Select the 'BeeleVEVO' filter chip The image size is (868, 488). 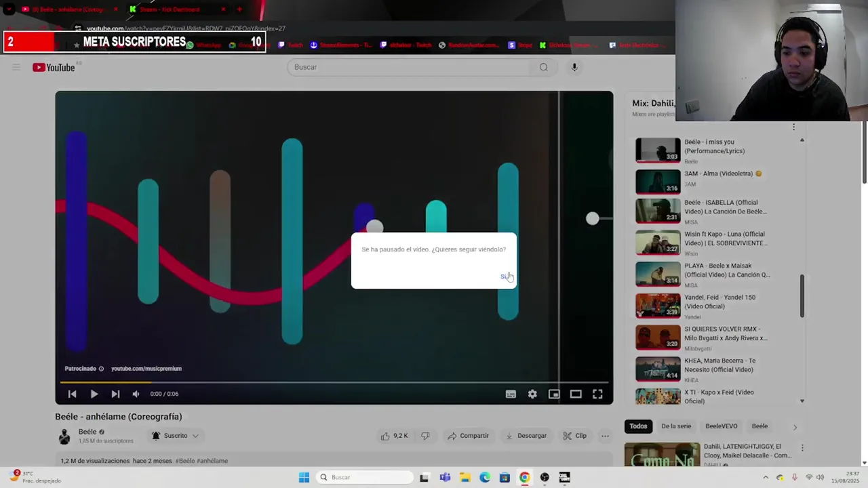coord(721,426)
